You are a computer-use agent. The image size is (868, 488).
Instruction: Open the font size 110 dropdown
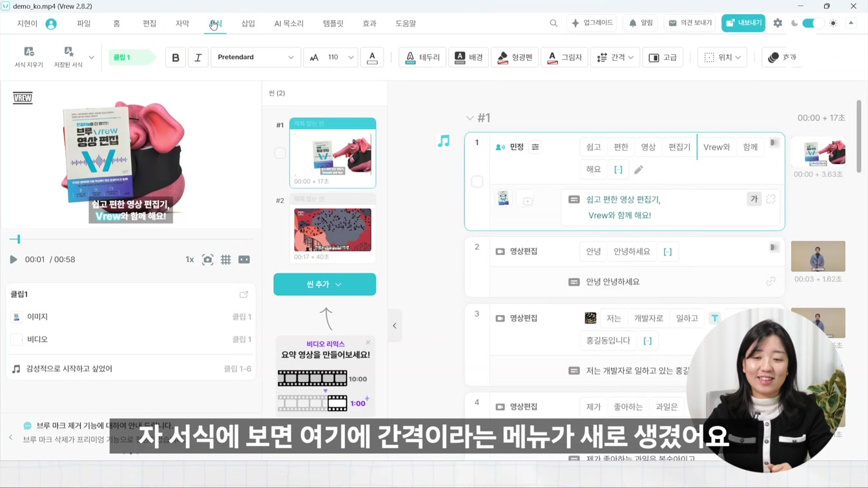pyautogui.click(x=332, y=57)
